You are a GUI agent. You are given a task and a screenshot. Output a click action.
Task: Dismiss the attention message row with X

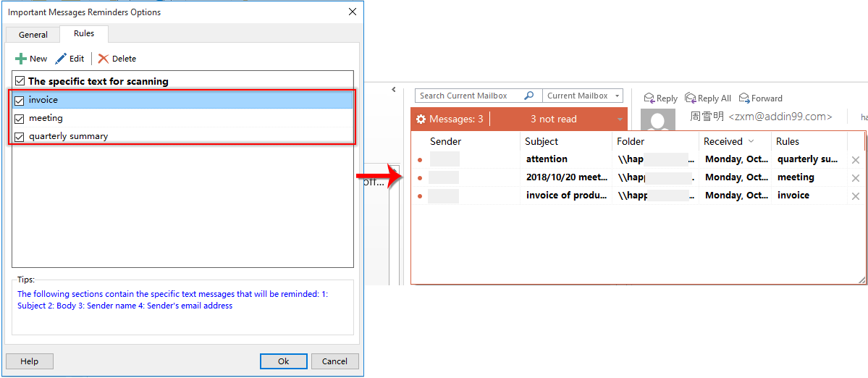(855, 160)
